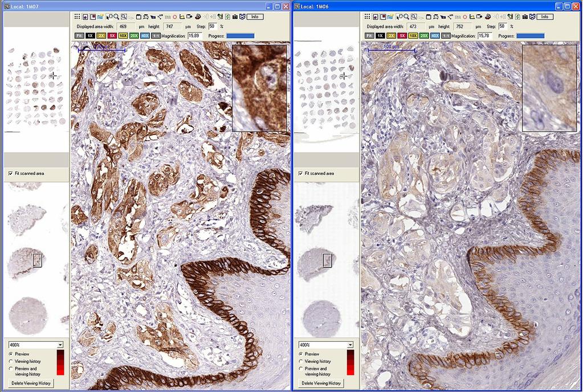
Task: Click the Magnification field showing 15,89
Action: [195, 36]
